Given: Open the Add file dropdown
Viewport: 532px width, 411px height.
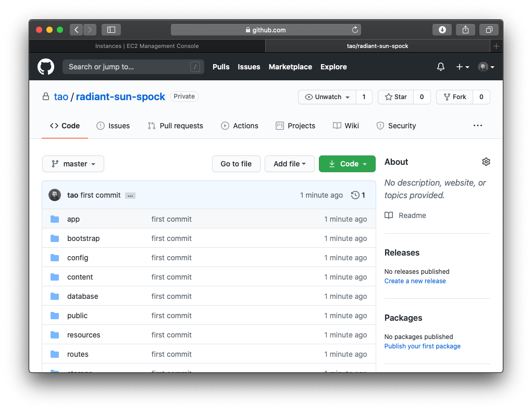Looking at the screenshot, I should 290,163.
